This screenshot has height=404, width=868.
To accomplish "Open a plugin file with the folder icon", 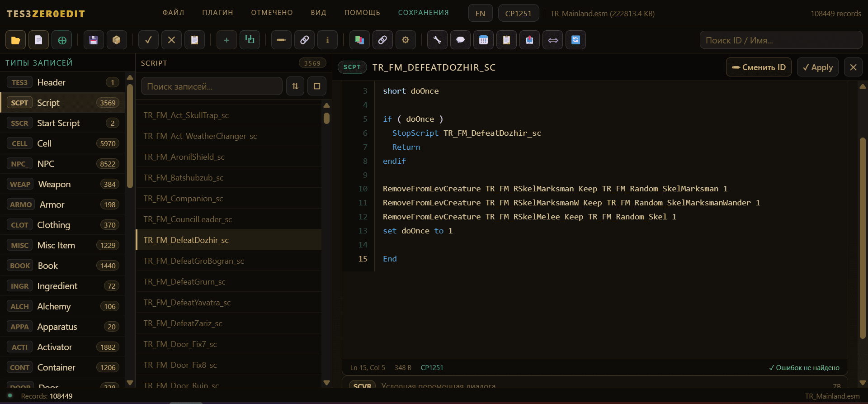I will pos(15,40).
